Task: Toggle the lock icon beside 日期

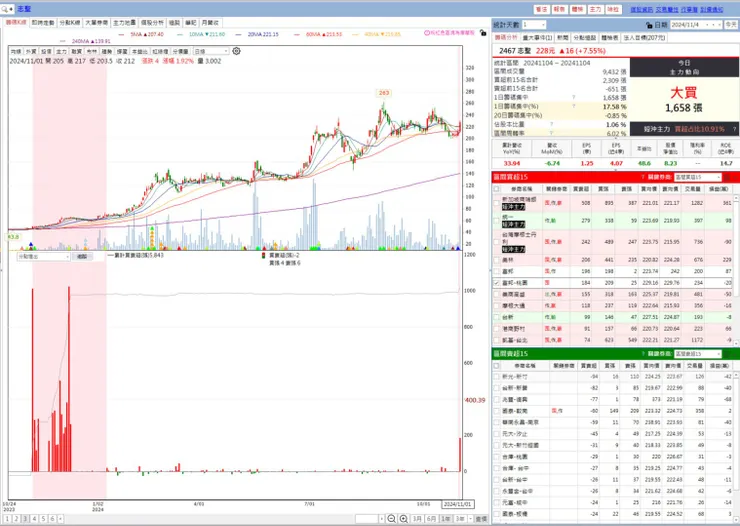Action: coord(649,25)
